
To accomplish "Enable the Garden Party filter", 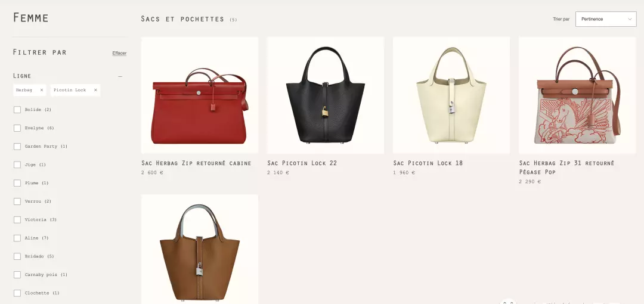I will click(x=17, y=146).
